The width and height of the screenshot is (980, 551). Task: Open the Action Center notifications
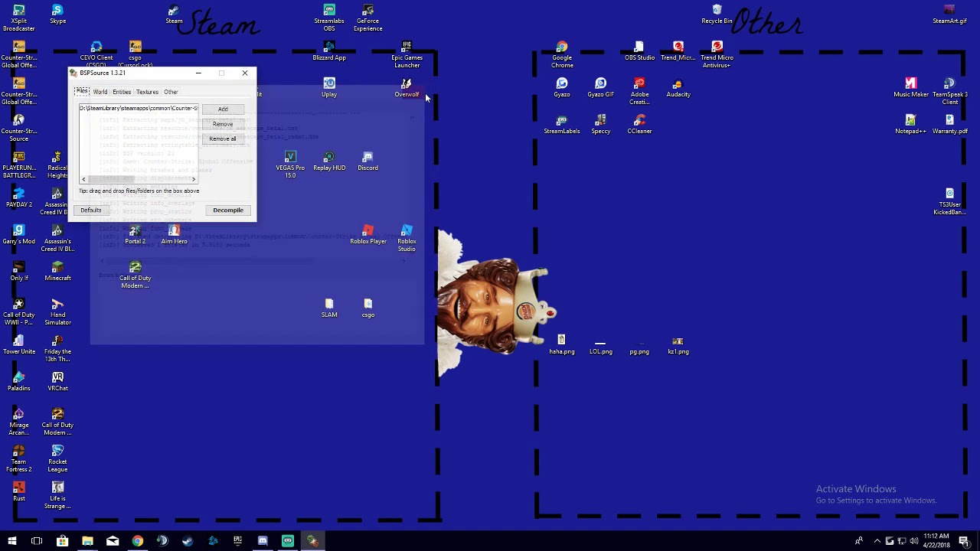965,541
